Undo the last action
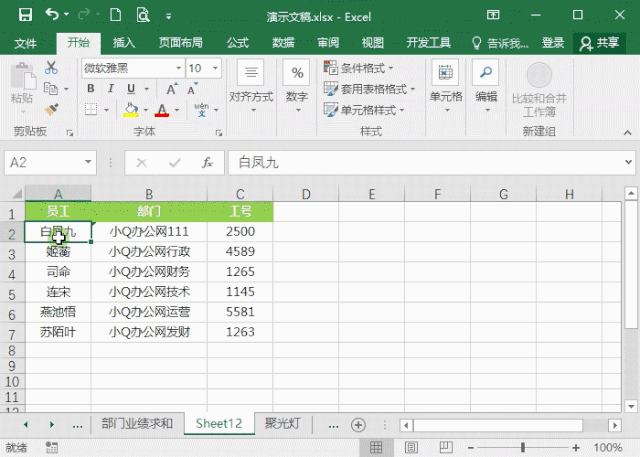 [x=52, y=15]
